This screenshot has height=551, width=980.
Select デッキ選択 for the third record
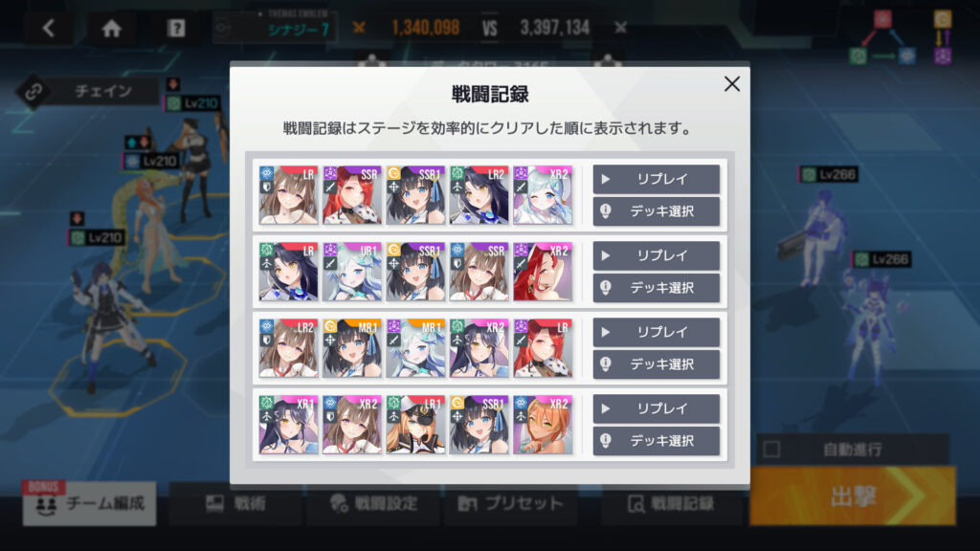click(x=657, y=364)
